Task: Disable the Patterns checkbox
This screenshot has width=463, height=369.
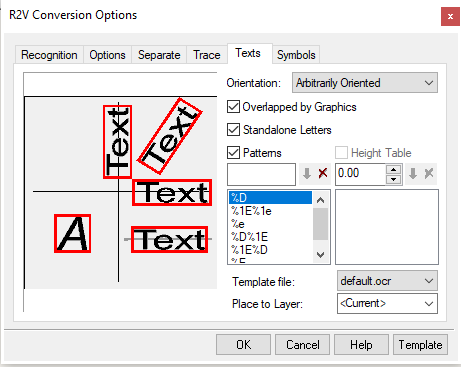Action: (x=233, y=153)
